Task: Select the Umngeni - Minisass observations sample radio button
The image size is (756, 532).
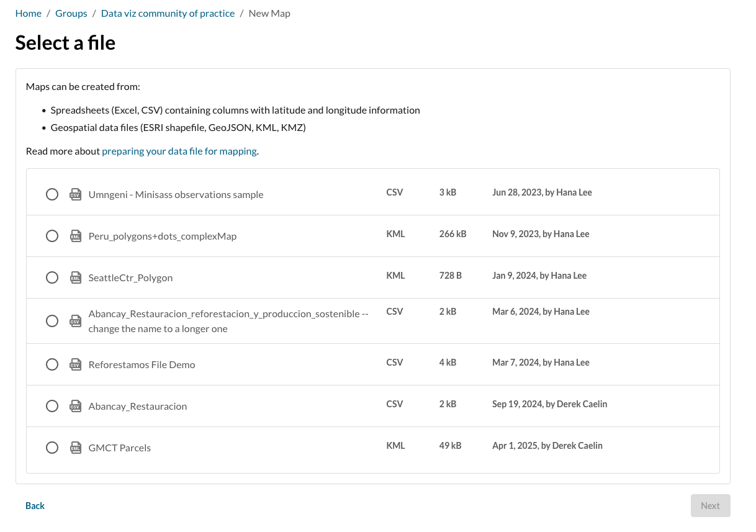Action: (52, 194)
